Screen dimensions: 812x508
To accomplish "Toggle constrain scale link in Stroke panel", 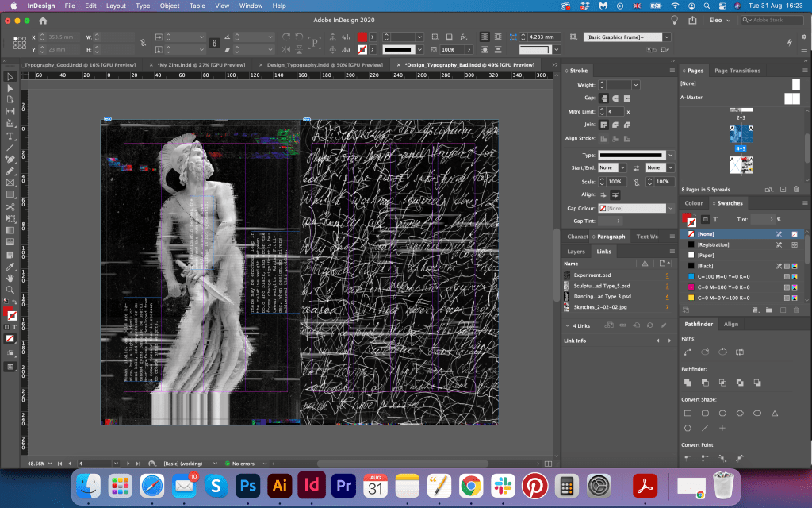I will pyautogui.click(x=636, y=182).
